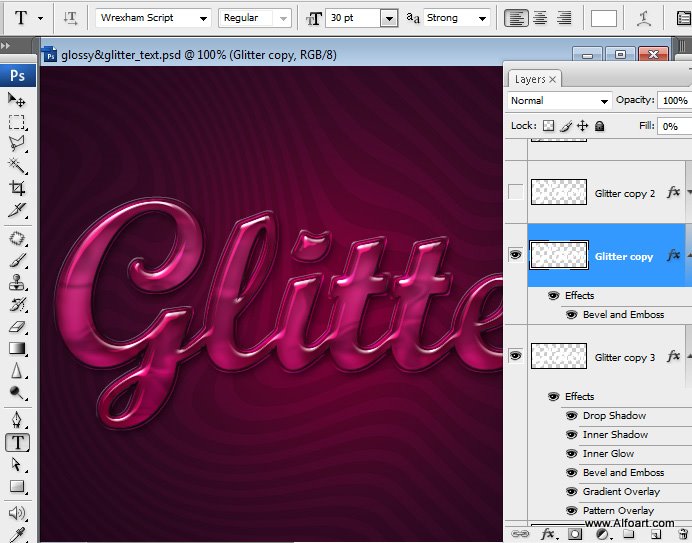Delete layer using the trash icon
Image resolution: width=692 pixels, height=543 pixels.
point(683,534)
